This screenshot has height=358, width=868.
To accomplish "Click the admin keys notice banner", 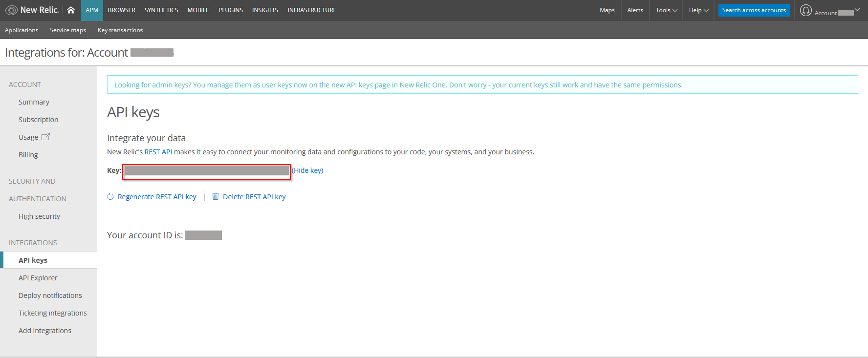I will [482, 84].
